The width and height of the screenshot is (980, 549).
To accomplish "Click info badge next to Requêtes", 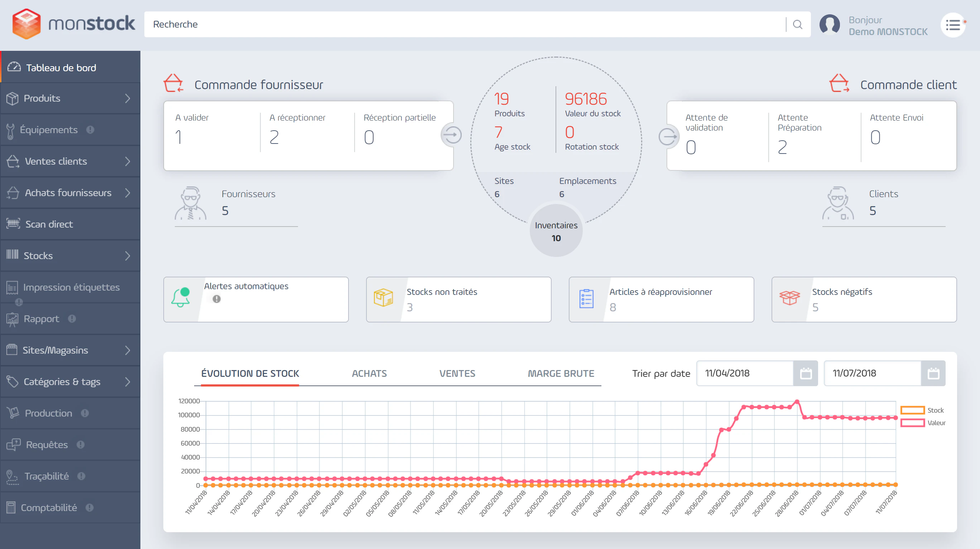I will (81, 445).
